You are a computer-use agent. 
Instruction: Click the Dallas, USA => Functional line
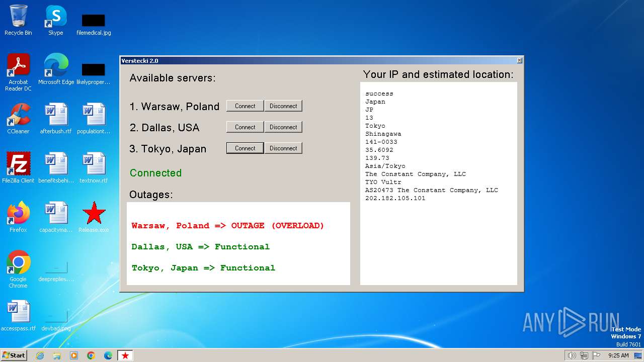(201, 247)
